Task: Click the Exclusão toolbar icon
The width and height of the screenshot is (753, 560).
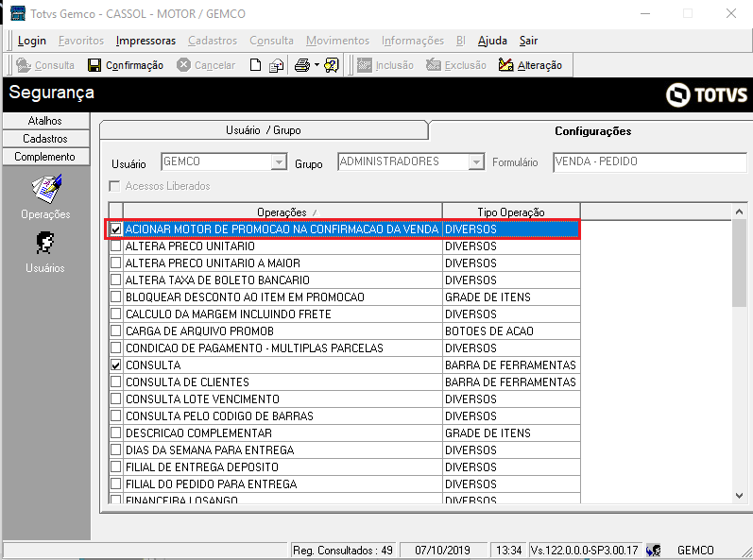Action: 433,65
